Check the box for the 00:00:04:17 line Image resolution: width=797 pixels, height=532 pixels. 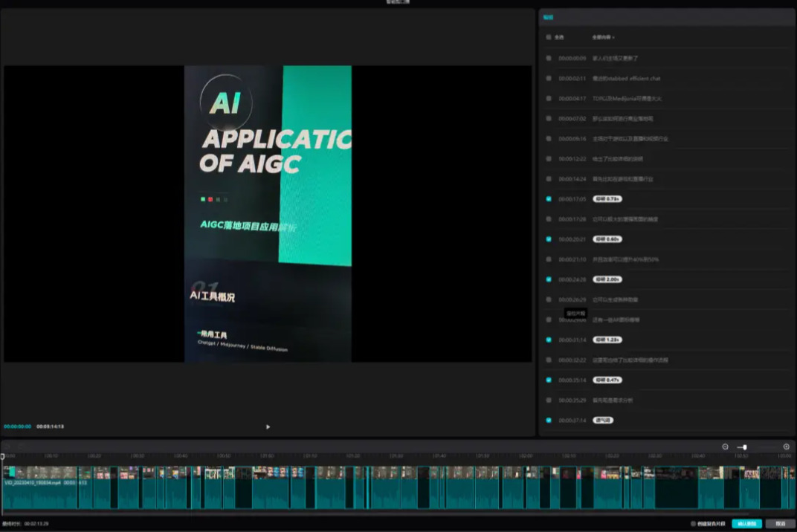(x=549, y=98)
